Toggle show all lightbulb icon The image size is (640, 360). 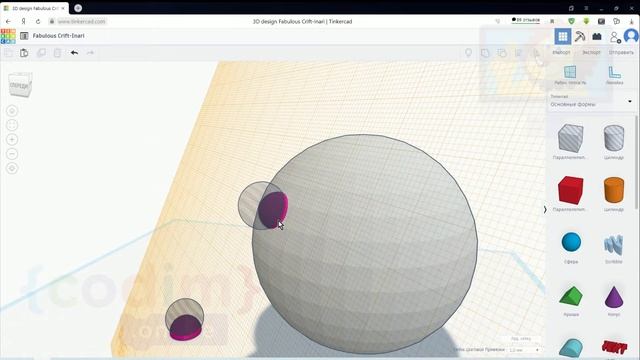coord(469,53)
